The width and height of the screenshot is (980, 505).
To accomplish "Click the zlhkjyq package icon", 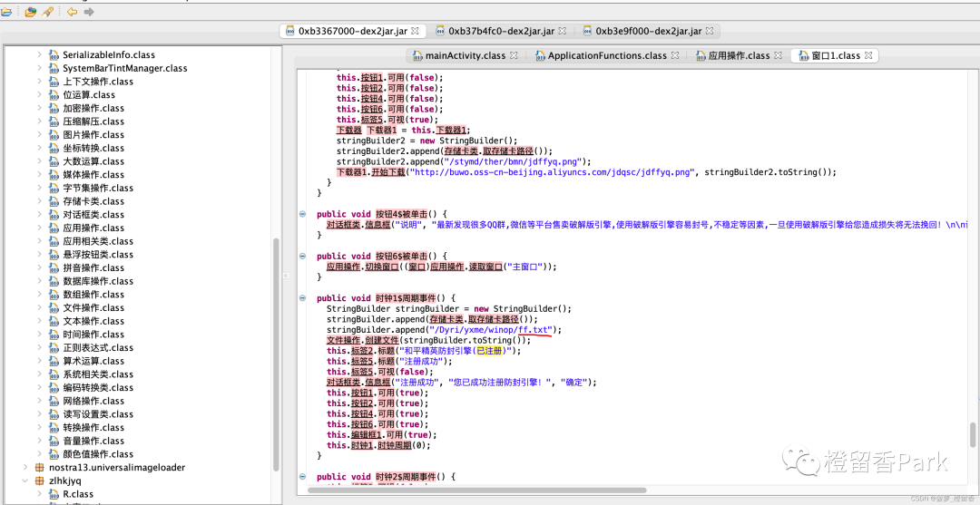I will point(40,481).
